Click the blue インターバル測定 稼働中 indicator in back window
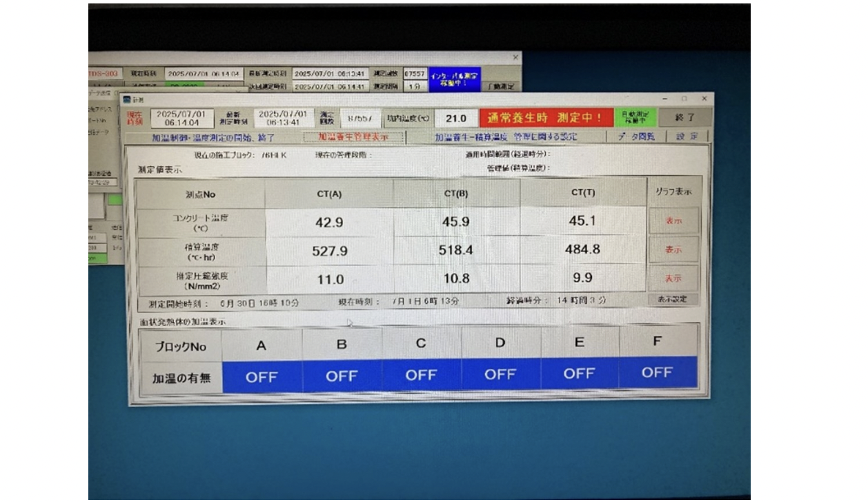The image size is (868, 502). coord(454,78)
